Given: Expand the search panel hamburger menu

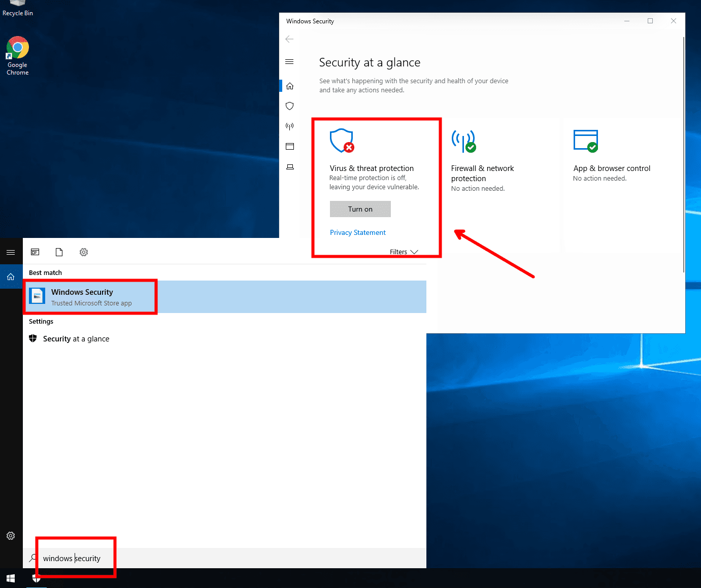Looking at the screenshot, I should 11,252.
